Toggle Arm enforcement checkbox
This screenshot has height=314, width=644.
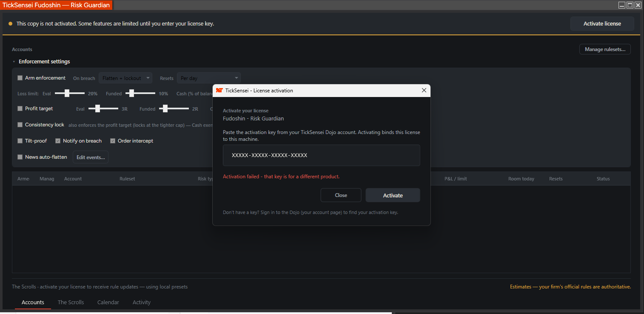[20, 78]
